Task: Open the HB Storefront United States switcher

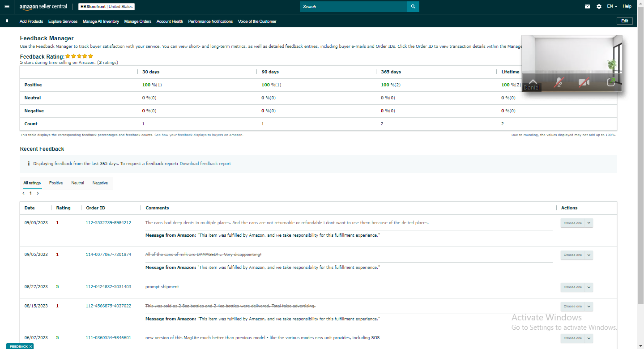Action: (x=107, y=7)
